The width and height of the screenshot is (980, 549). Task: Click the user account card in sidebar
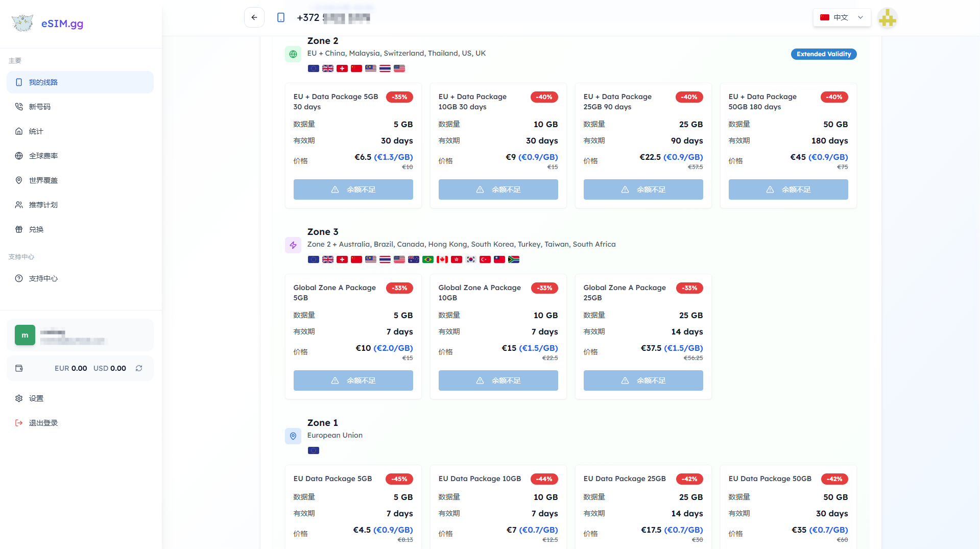click(x=80, y=335)
